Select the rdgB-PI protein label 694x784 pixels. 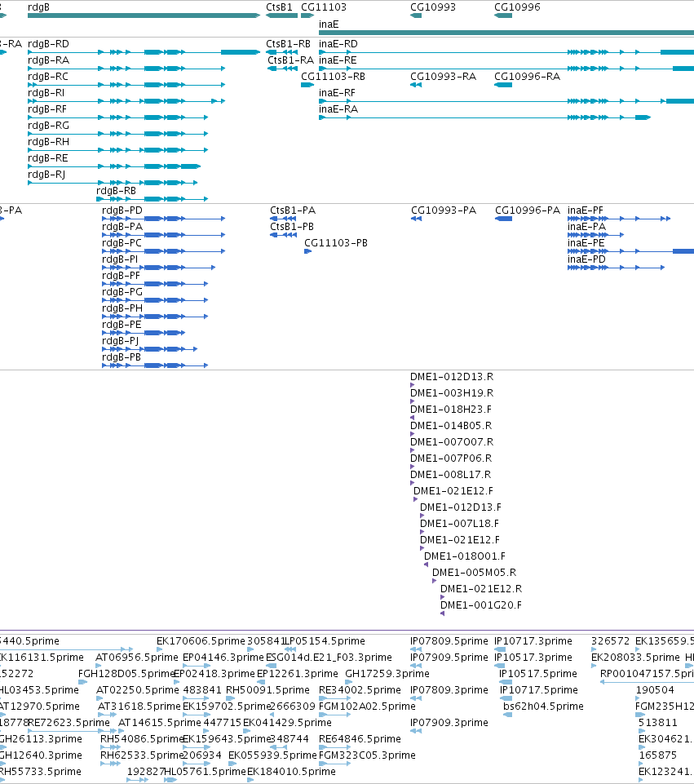click(x=120, y=259)
